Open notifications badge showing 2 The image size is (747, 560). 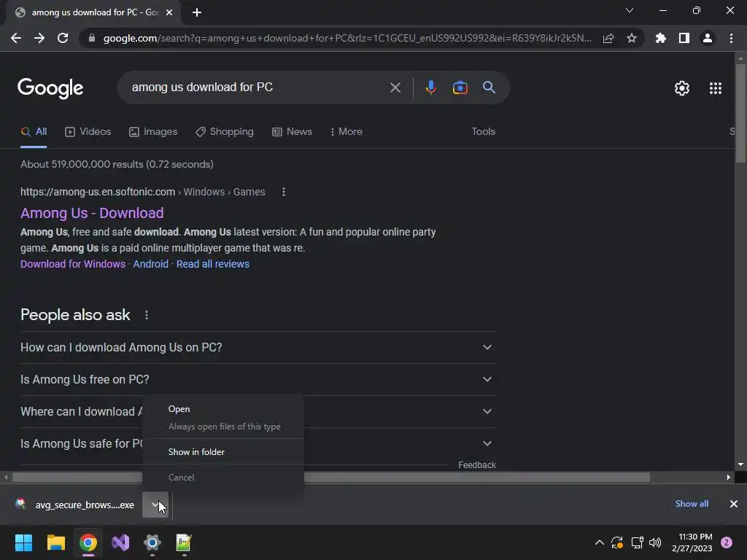click(x=727, y=542)
